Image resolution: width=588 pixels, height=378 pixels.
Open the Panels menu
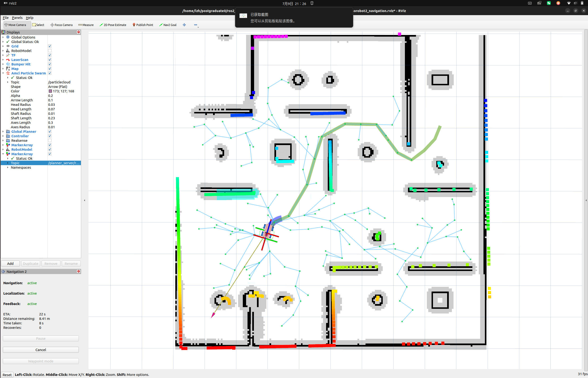pyautogui.click(x=17, y=18)
